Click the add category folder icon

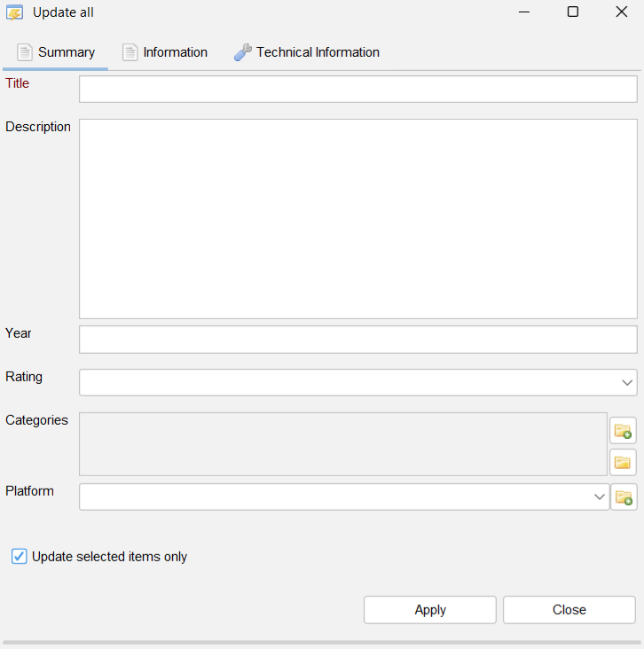tap(623, 431)
